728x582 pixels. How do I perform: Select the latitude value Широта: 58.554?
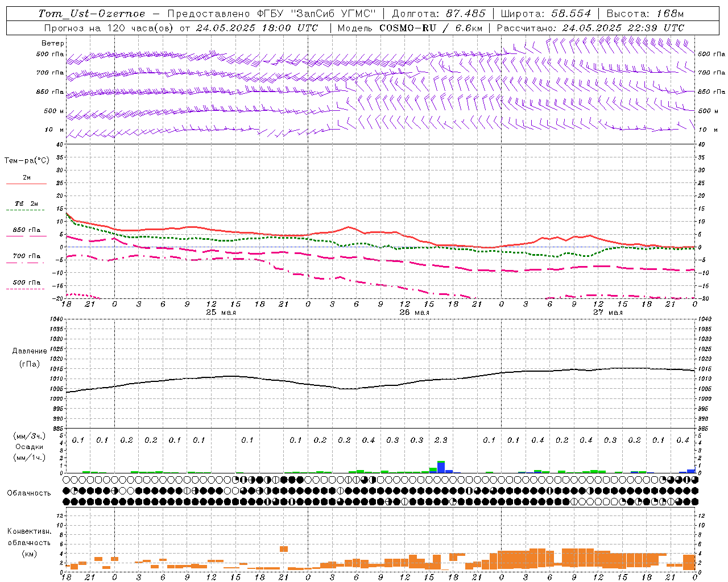[546, 14]
